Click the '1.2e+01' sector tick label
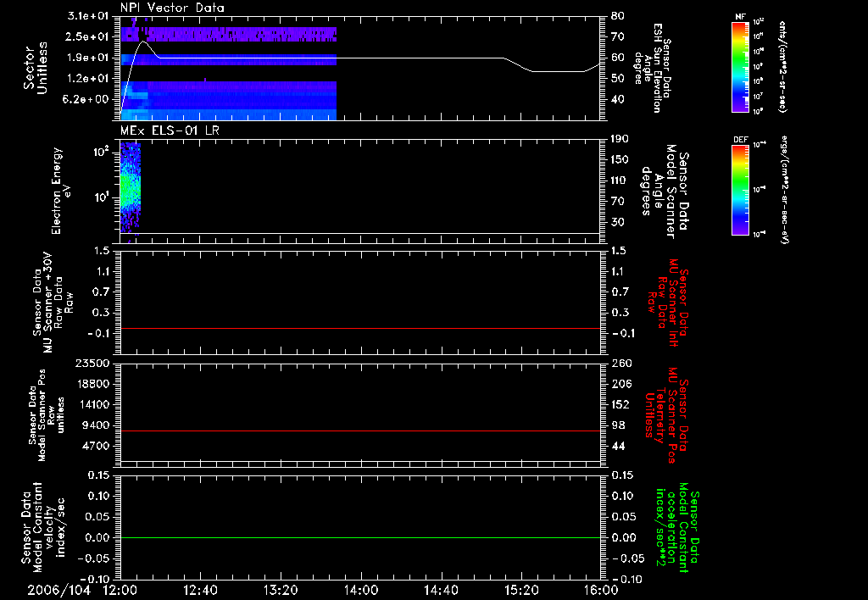 88,79
